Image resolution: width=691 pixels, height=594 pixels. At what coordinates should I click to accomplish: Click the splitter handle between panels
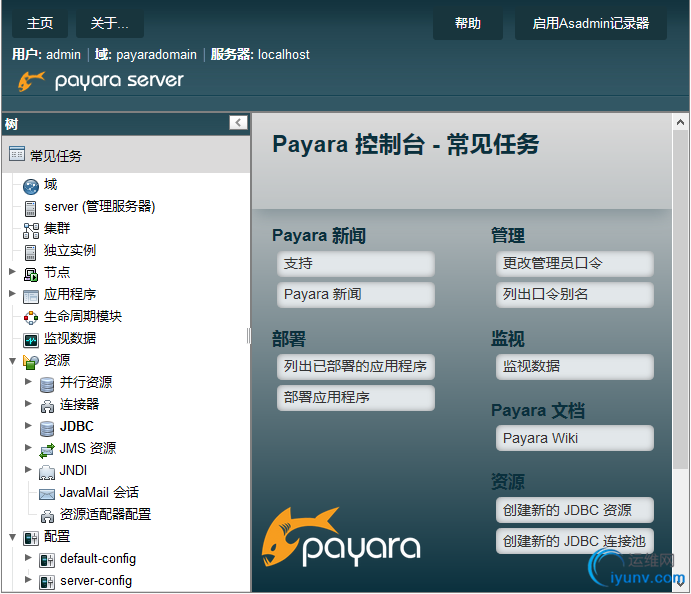249,336
